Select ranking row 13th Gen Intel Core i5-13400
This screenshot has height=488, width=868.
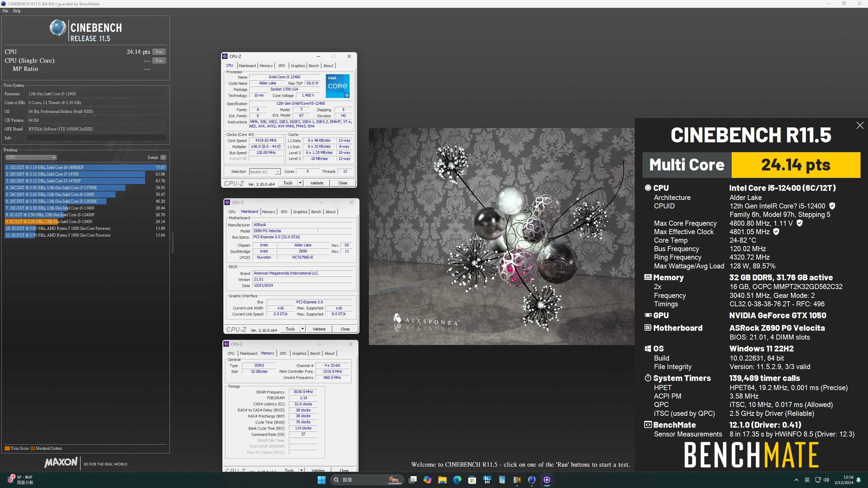click(x=85, y=208)
